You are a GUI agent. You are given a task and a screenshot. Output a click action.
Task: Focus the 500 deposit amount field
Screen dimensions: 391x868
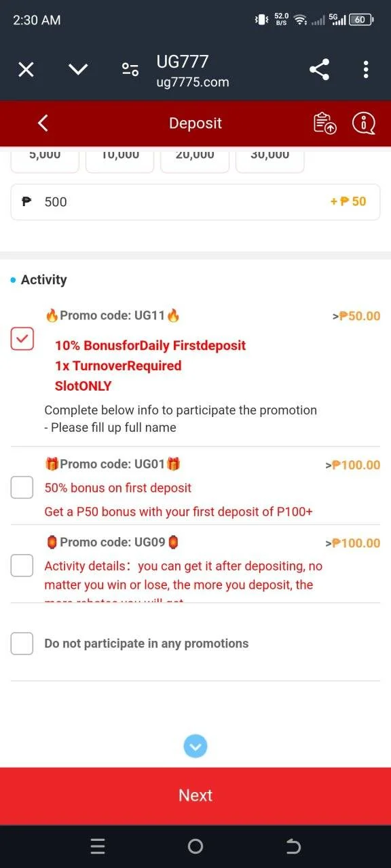[x=195, y=201]
